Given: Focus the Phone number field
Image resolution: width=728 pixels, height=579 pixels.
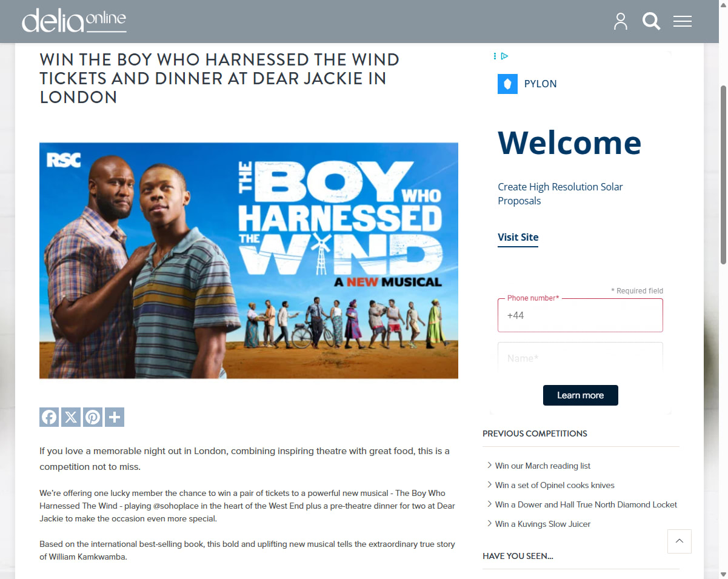Looking at the screenshot, I should [x=580, y=315].
